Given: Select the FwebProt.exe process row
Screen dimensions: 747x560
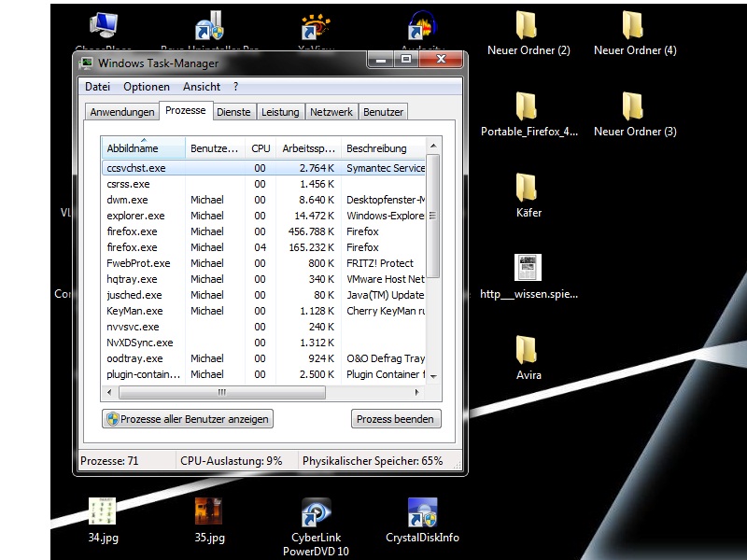Looking at the screenshot, I should click(x=263, y=263).
